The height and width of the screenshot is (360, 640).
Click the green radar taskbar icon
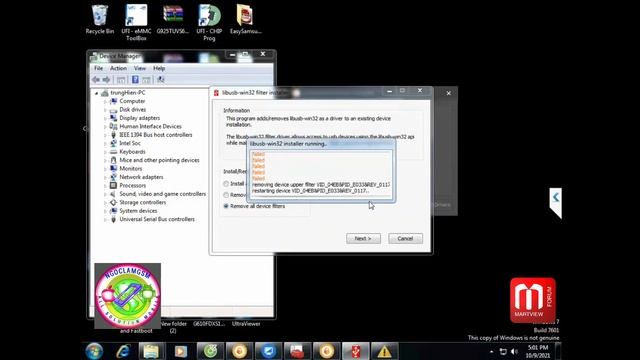(x=211, y=351)
